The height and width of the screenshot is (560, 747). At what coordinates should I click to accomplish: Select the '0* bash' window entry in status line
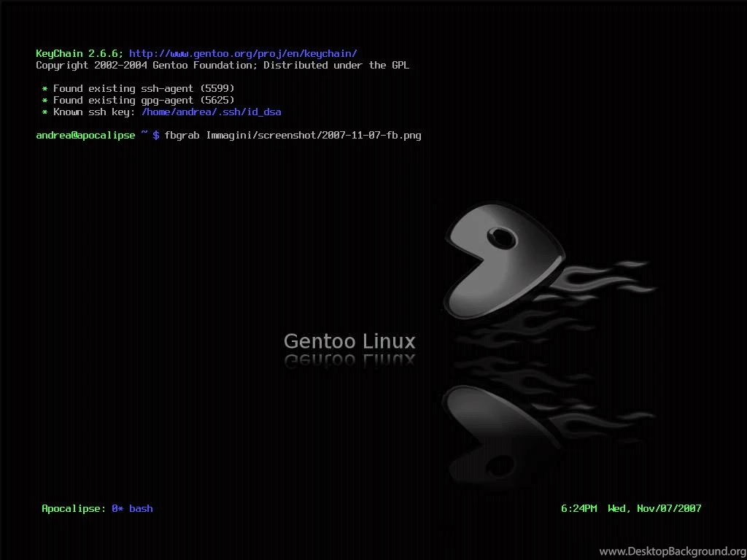pyautogui.click(x=133, y=508)
